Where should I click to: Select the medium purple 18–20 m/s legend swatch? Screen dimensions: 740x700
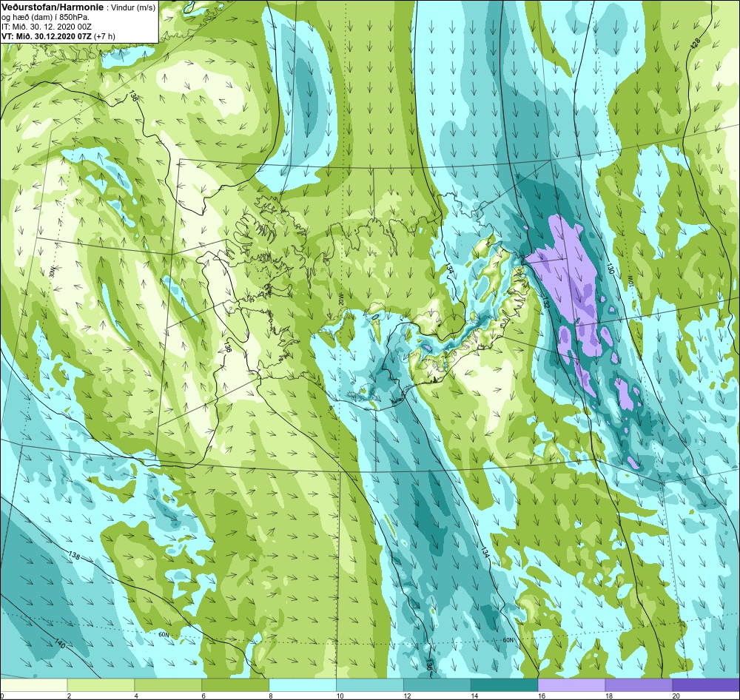point(639,684)
